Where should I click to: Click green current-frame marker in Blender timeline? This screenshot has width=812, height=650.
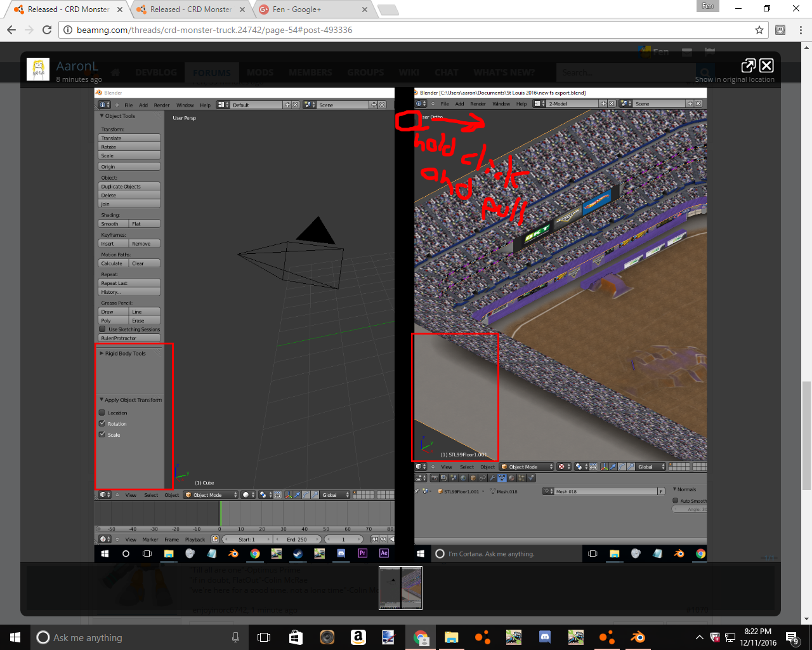[x=220, y=513]
